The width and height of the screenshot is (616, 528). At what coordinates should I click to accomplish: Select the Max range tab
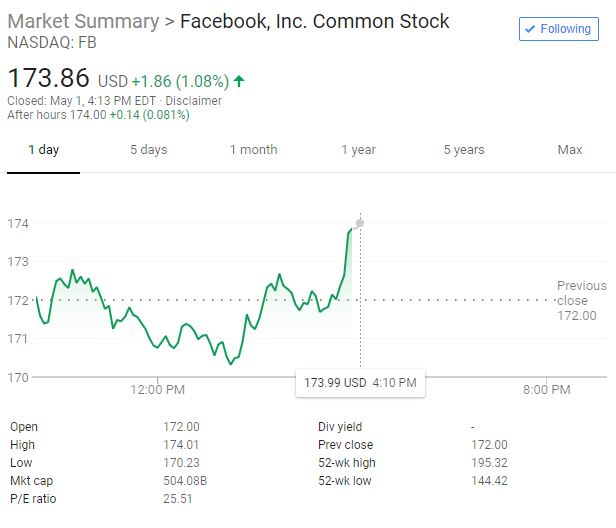pos(570,150)
